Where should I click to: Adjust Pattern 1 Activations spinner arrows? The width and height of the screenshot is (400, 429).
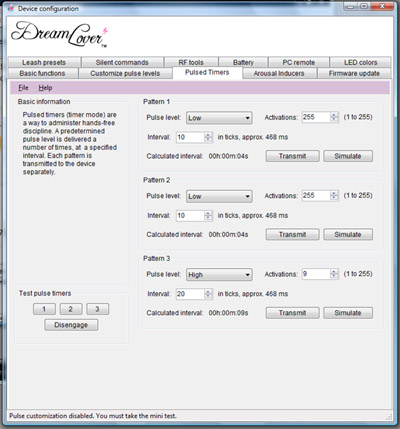[x=334, y=117]
